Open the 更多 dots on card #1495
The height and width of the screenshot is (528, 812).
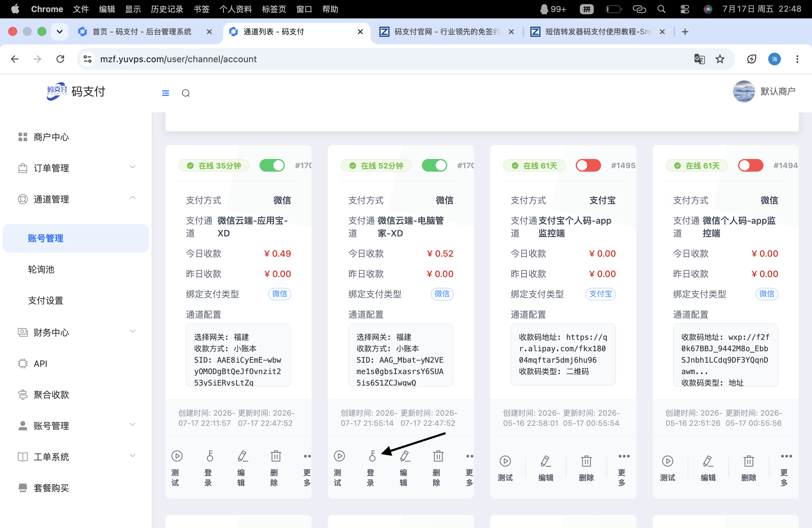click(x=624, y=456)
